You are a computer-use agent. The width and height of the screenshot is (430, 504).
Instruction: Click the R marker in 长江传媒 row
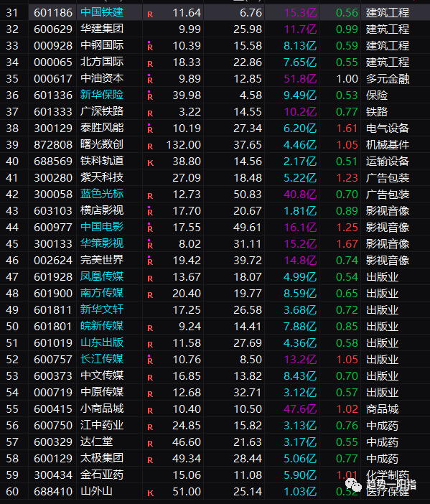pos(150,360)
